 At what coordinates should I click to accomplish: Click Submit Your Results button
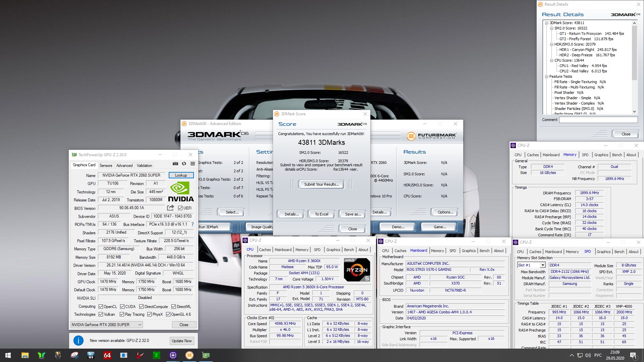321,184
